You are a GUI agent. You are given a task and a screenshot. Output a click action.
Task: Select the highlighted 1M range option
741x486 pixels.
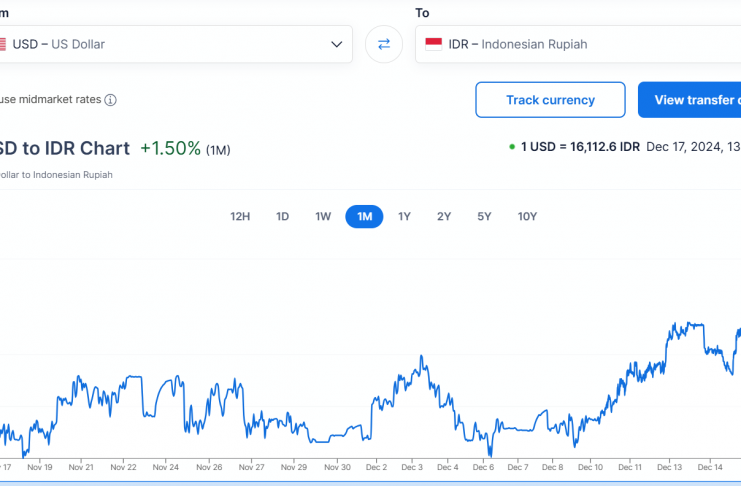click(x=364, y=217)
